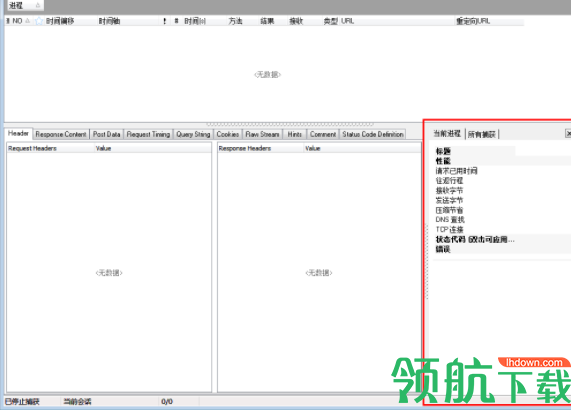Click the 接收 column header
The width and height of the screenshot is (571, 410).
296,21
